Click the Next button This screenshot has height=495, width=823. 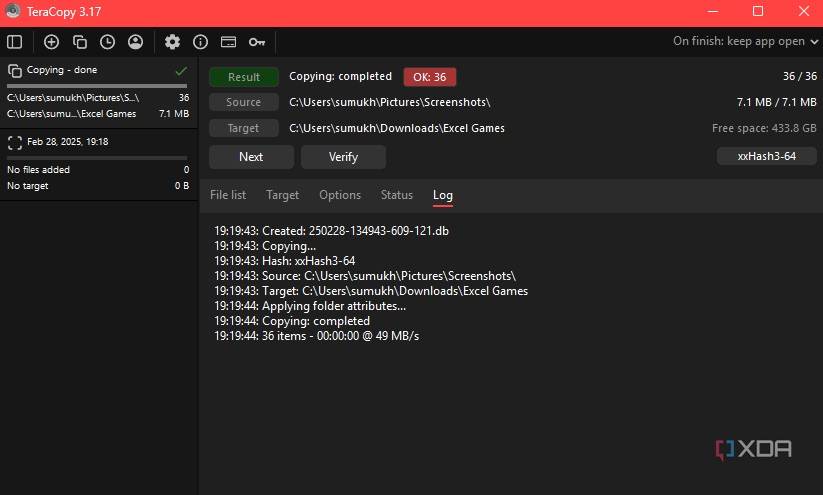click(x=251, y=157)
